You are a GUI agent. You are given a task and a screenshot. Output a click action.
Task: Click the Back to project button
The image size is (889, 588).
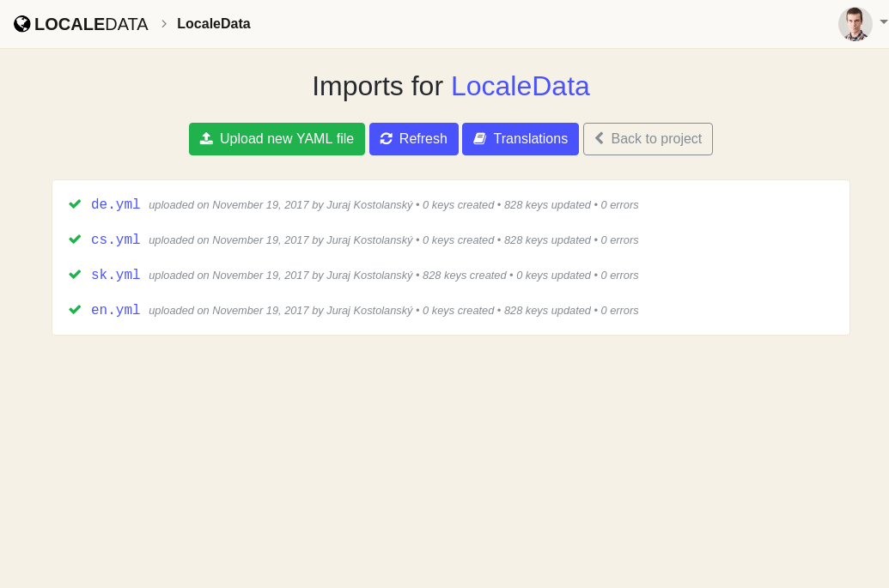(648, 139)
